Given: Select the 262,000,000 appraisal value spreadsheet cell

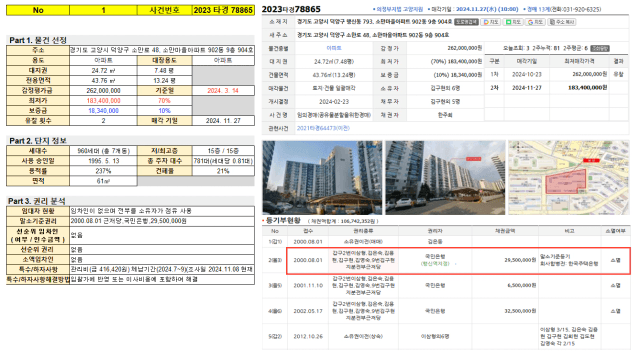Looking at the screenshot, I should 103,91.
